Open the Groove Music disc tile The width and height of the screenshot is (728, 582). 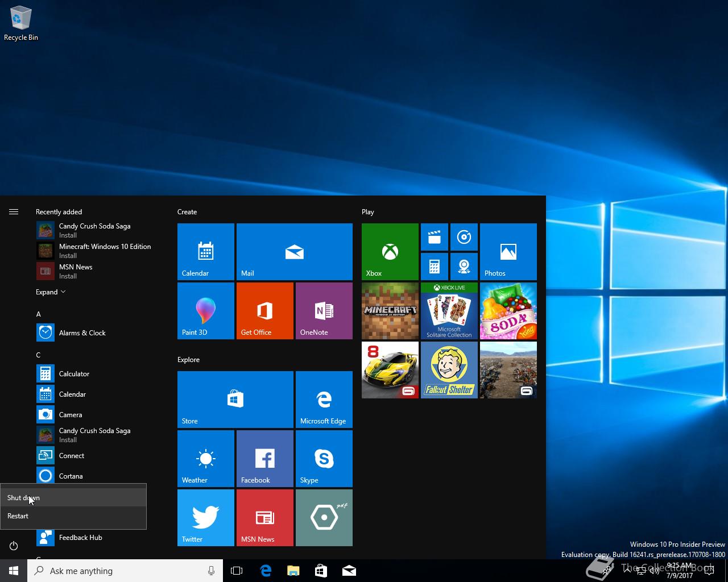(x=464, y=237)
